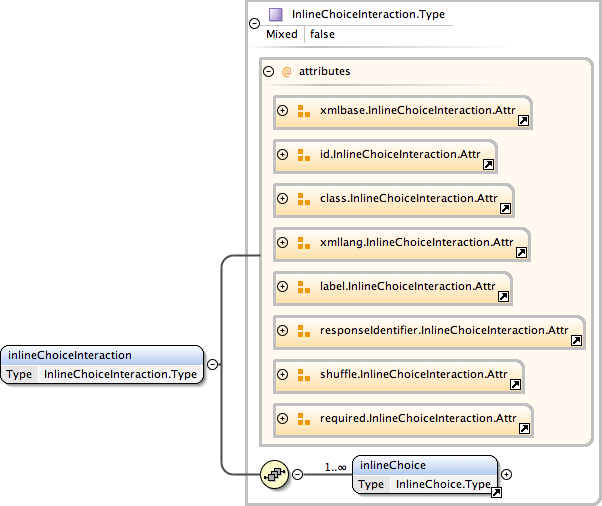Collapse the attributes section
The image size is (602, 506).
tap(268, 72)
